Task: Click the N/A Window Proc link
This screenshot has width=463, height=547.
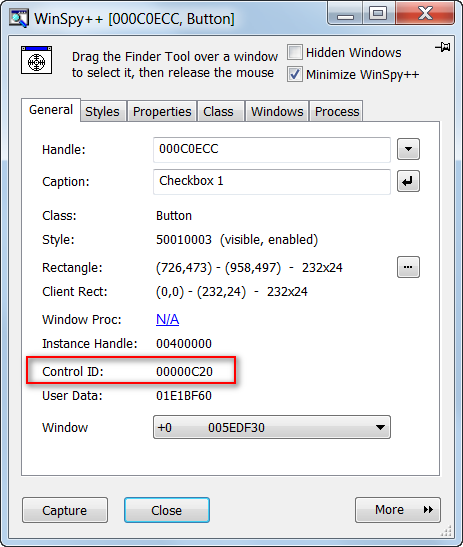Action: coord(167,319)
